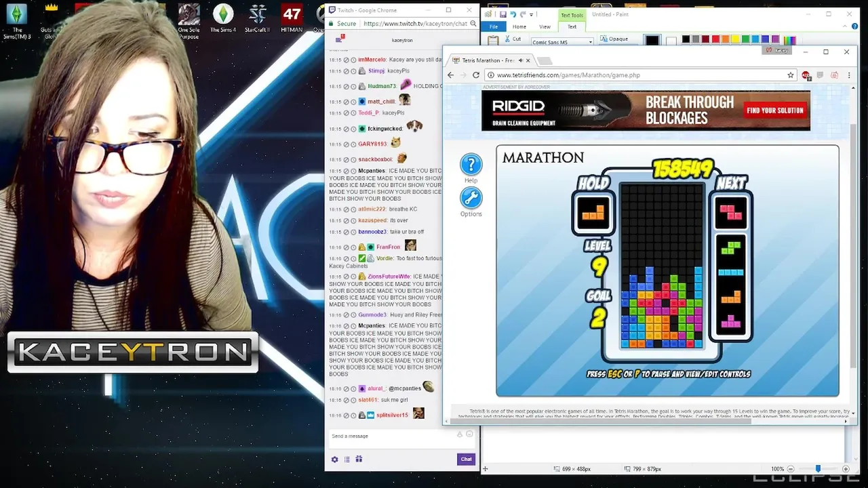Open Comic Sans MS font dropdown

591,42
